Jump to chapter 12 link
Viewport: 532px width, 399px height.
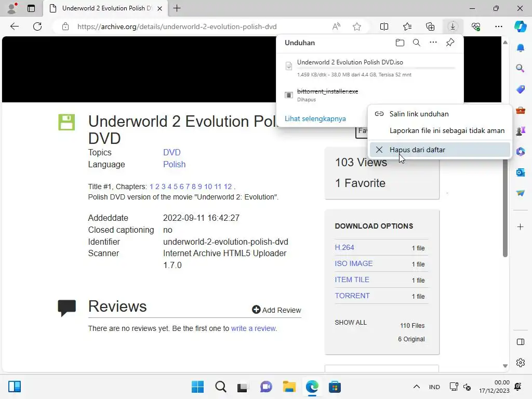tap(228, 187)
